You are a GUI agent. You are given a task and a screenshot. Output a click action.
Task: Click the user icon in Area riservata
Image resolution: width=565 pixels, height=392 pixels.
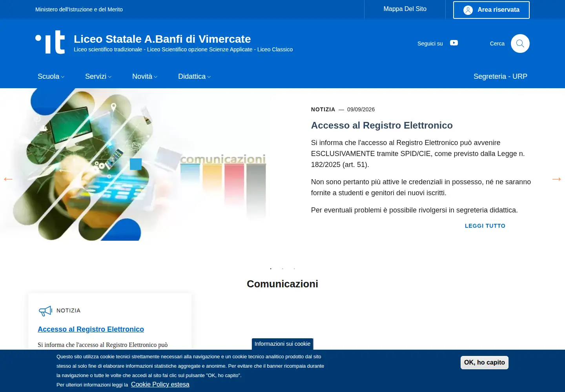[x=468, y=10]
